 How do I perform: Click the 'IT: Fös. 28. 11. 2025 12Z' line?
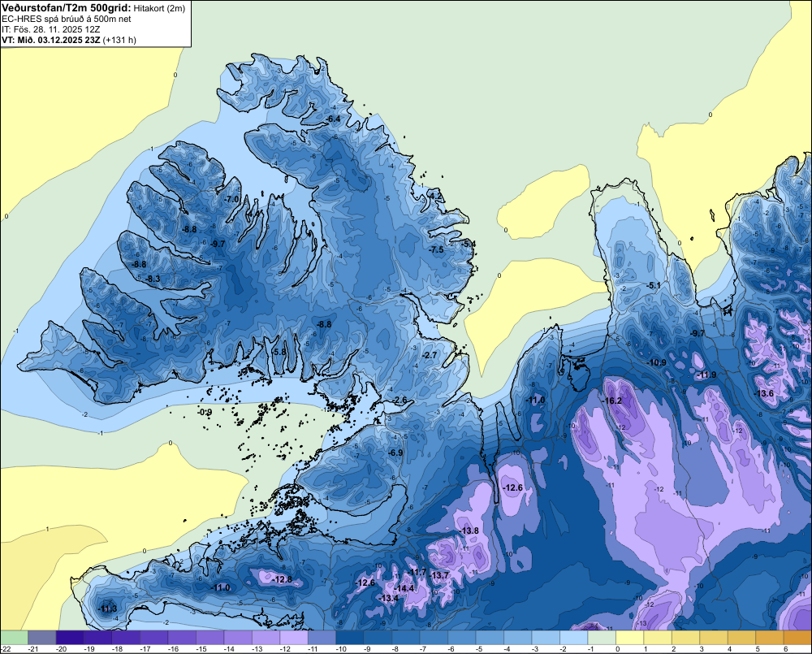pos(50,29)
